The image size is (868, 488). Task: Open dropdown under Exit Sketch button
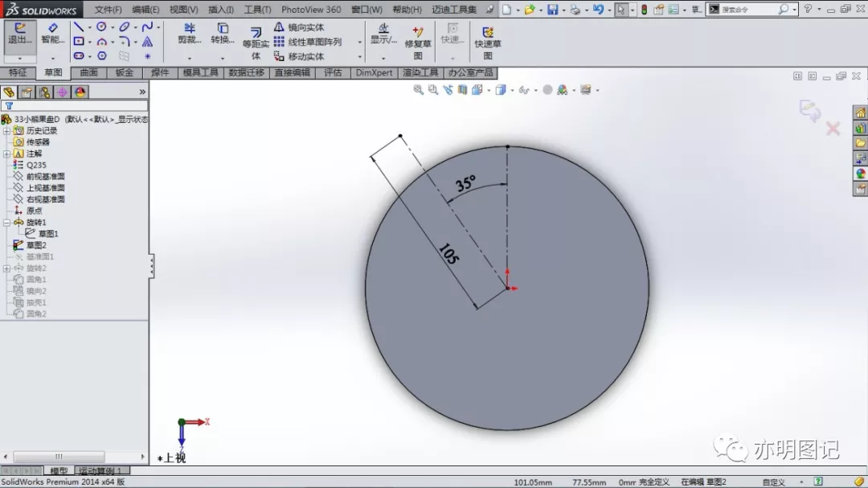coord(20,58)
